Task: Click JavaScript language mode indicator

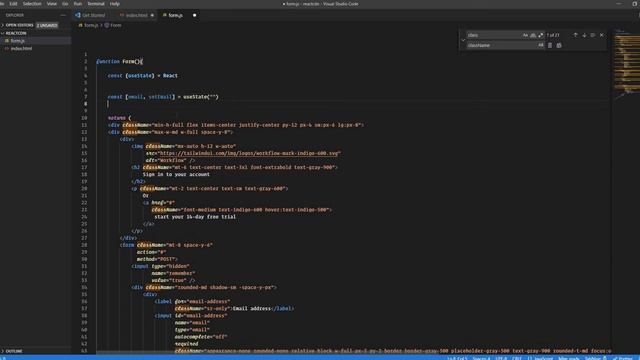Action: (x=540, y=358)
